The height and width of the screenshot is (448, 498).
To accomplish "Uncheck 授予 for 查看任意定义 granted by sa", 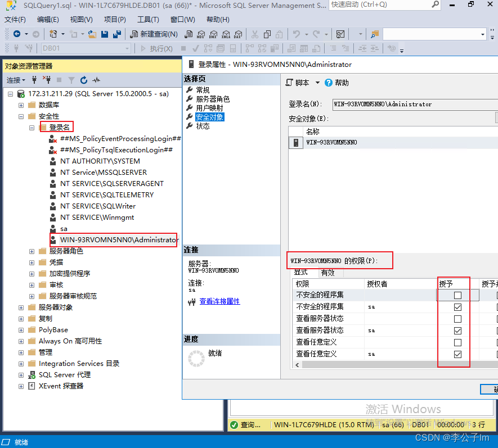I will click(457, 354).
